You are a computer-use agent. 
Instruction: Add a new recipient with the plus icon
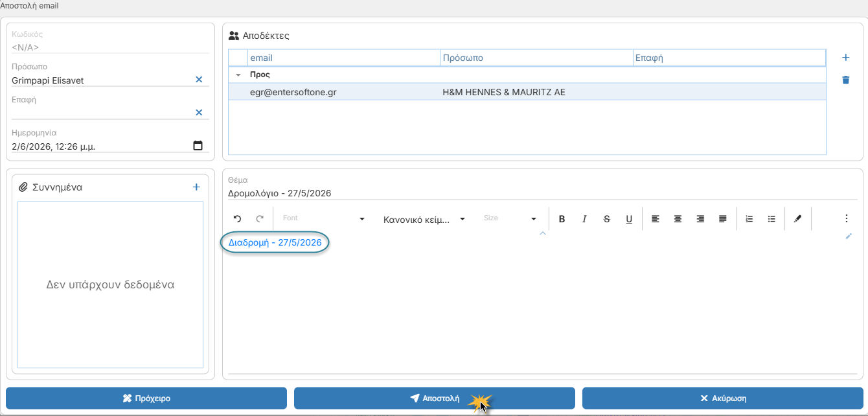(845, 58)
